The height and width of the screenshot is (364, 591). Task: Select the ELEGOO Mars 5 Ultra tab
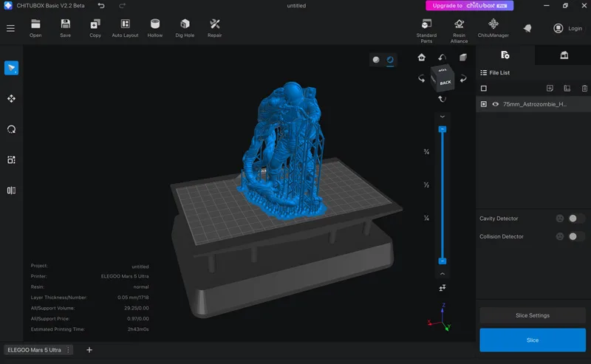[x=34, y=350]
